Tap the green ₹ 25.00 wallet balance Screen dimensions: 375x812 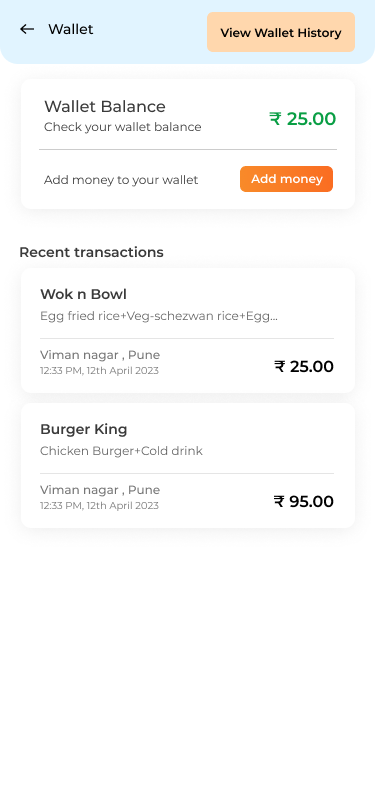pyautogui.click(x=302, y=119)
